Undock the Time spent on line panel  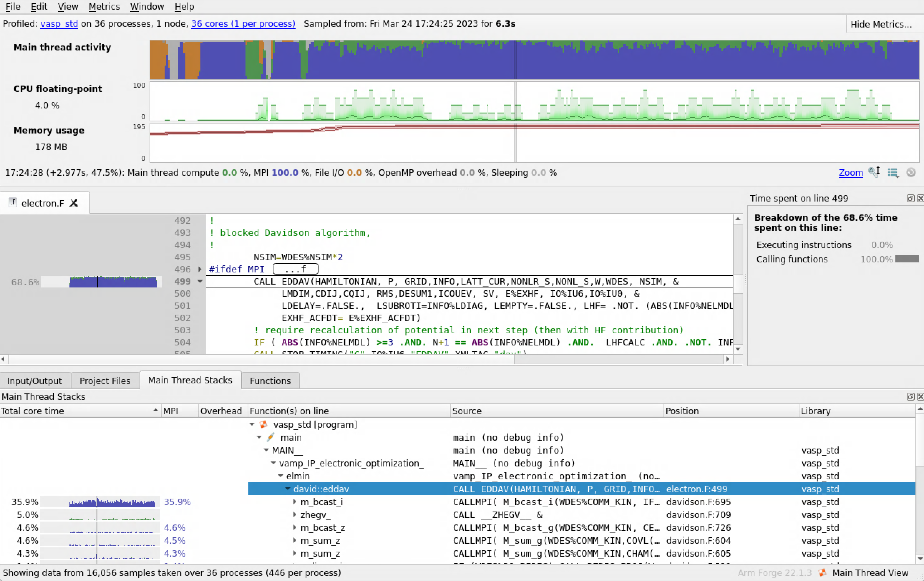tap(910, 198)
